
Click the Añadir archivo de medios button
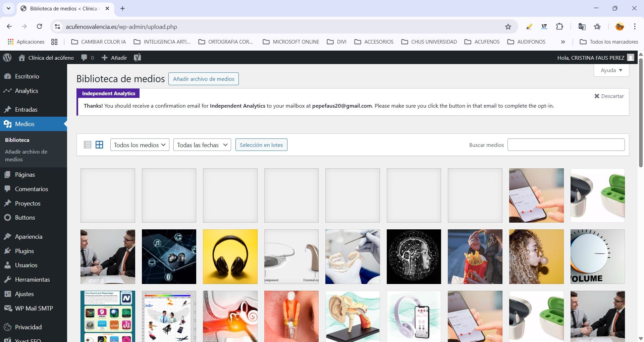[204, 79]
